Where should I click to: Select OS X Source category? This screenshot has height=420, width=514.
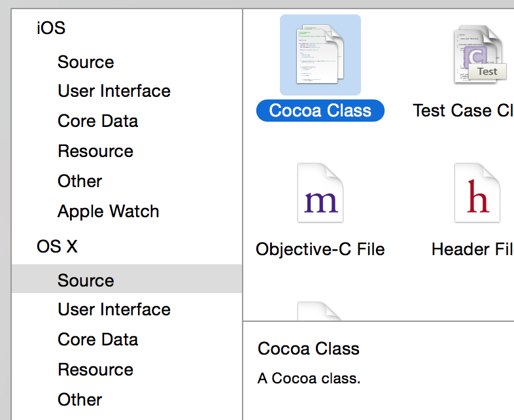[x=86, y=281]
